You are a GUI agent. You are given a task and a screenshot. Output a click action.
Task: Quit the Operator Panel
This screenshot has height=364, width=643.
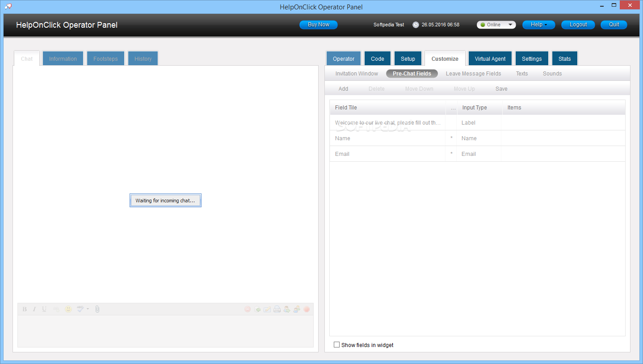pos(614,25)
